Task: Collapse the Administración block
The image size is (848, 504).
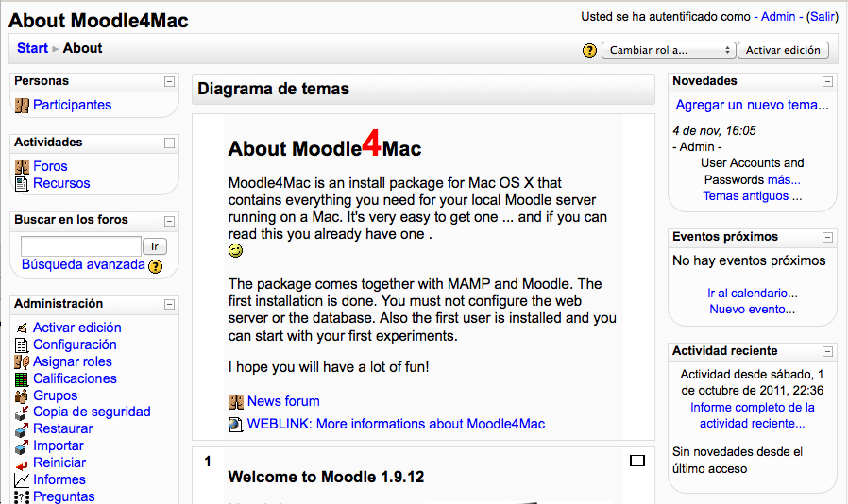Action: [x=169, y=305]
